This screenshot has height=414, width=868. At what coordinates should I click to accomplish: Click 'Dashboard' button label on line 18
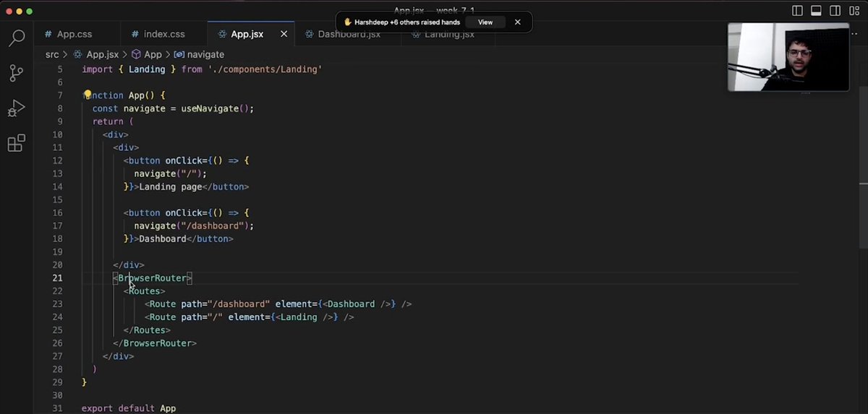click(163, 238)
